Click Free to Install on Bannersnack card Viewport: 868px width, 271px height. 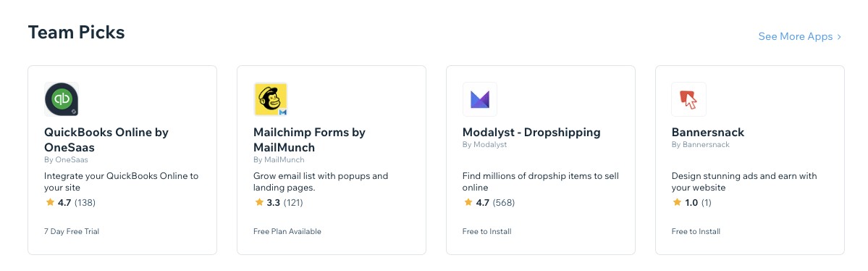tap(696, 231)
